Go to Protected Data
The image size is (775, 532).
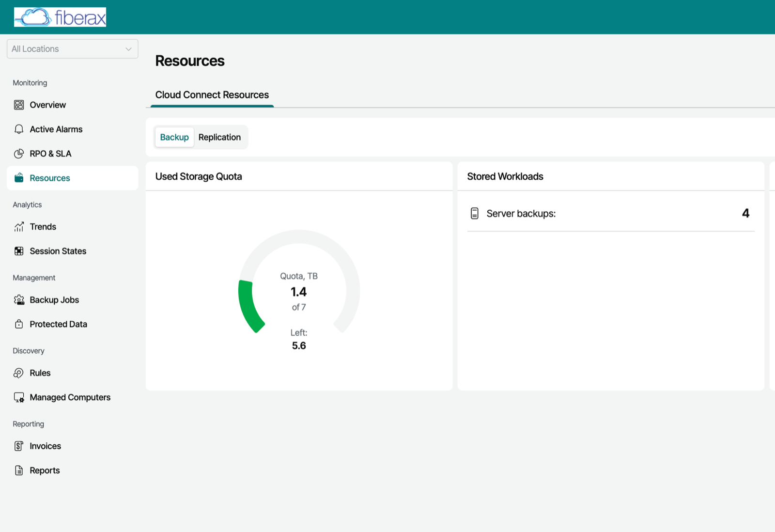point(72,324)
